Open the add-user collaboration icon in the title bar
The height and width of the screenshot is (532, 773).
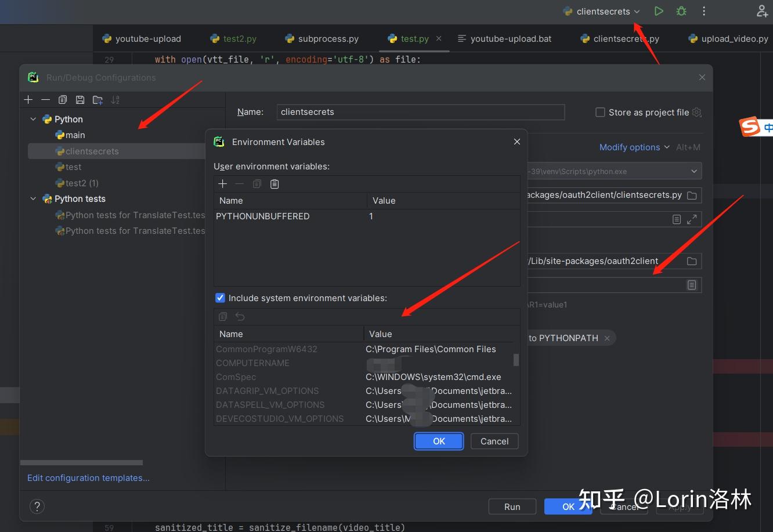[x=763, y=11]
